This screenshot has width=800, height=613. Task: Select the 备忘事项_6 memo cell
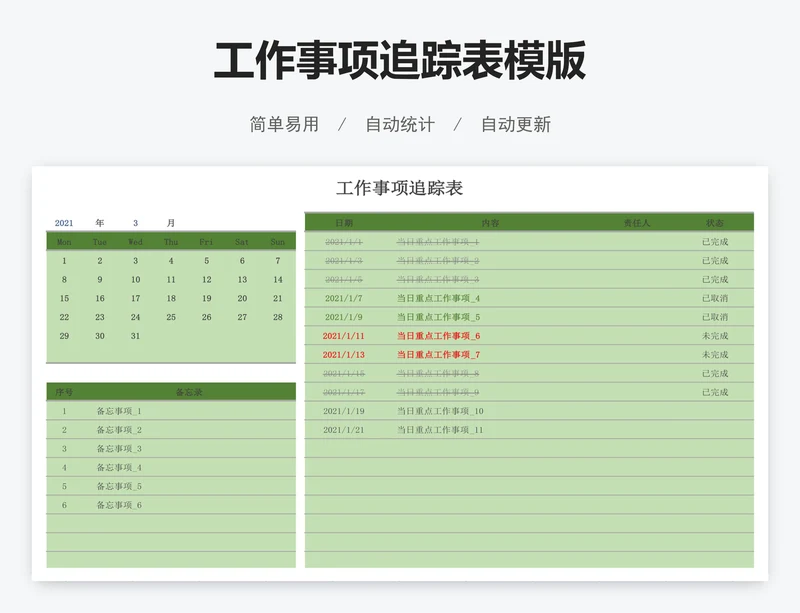click(119, 505)
